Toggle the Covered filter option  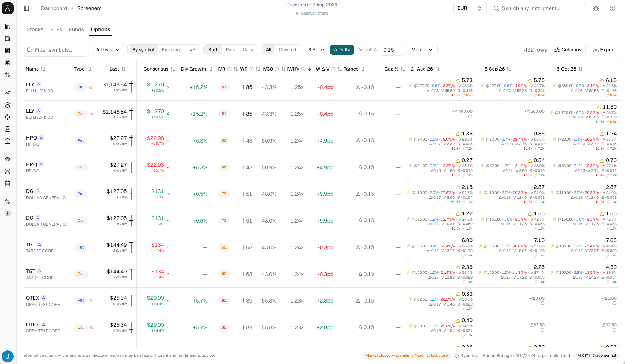click(287, 50)
